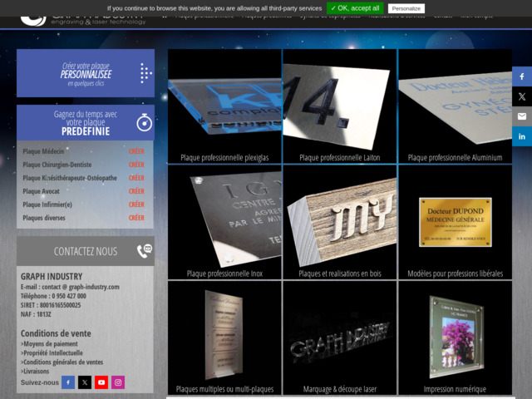Share page via LinkedIn side button
This screenshot has height=399, width=532.
[x=522, y=136]
